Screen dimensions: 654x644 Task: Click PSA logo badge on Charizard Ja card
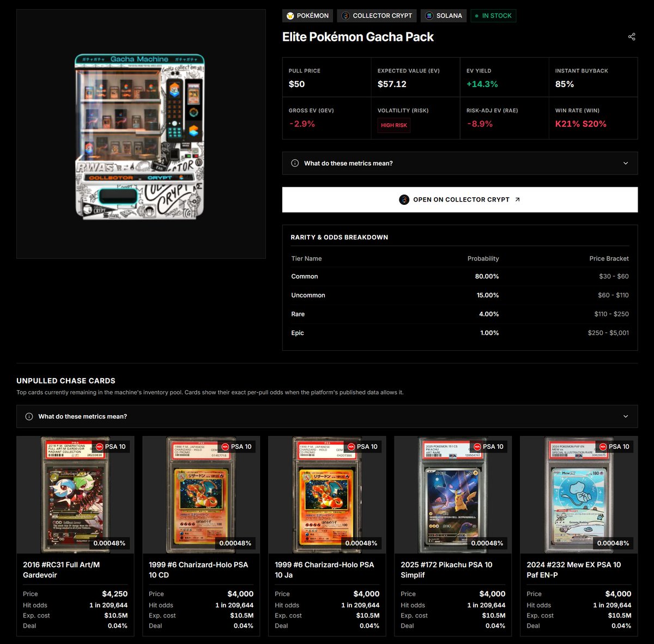point(351,446)
